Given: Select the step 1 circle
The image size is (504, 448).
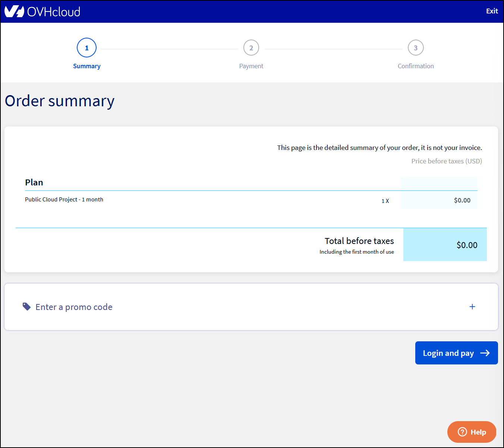Looking at the screenshot, I should pyautogui.click(x=86, y=48).
